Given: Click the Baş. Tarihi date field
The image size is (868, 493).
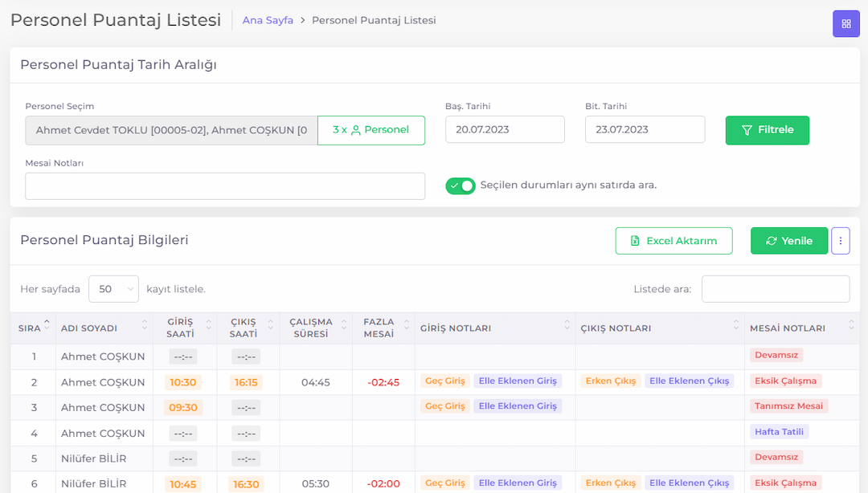Looking at the screenshot, I should (505, 129).
